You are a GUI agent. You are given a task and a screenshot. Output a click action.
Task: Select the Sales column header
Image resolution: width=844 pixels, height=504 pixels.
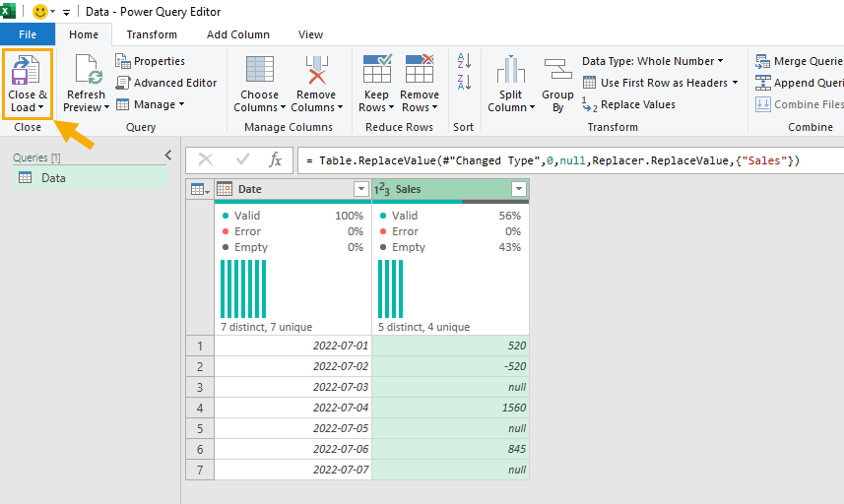(x=450, y=189)
